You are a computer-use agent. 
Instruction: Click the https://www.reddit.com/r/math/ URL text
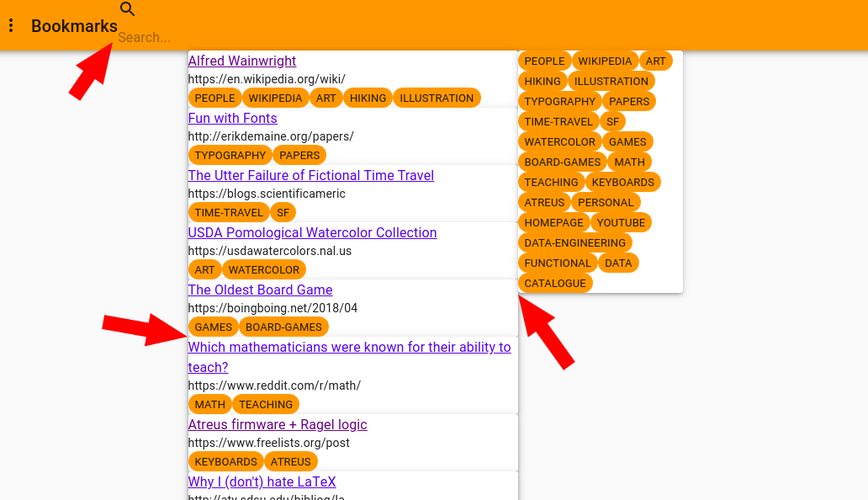[x=274, y=386]
